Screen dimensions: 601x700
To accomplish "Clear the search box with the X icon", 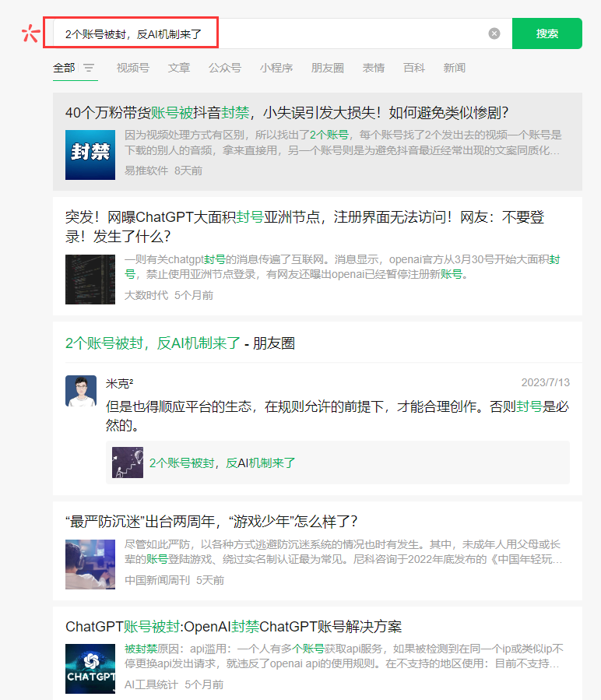I will 494,33.
